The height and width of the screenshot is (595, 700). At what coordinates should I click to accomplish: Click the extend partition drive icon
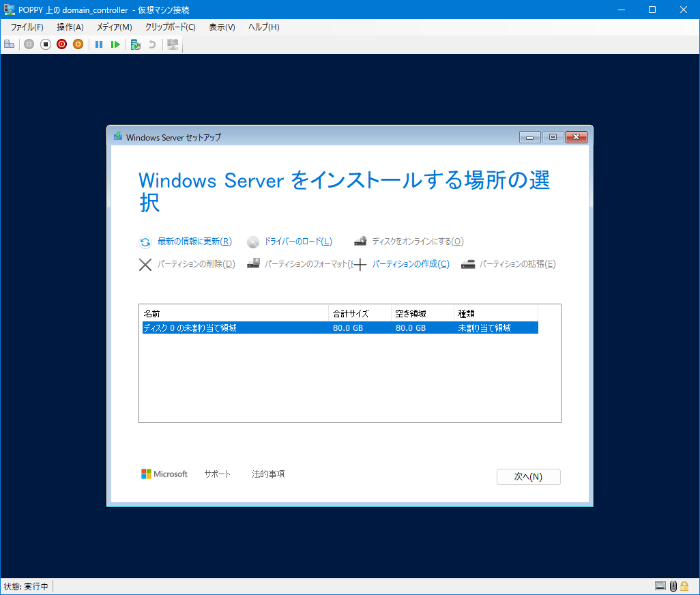[468, 264]
